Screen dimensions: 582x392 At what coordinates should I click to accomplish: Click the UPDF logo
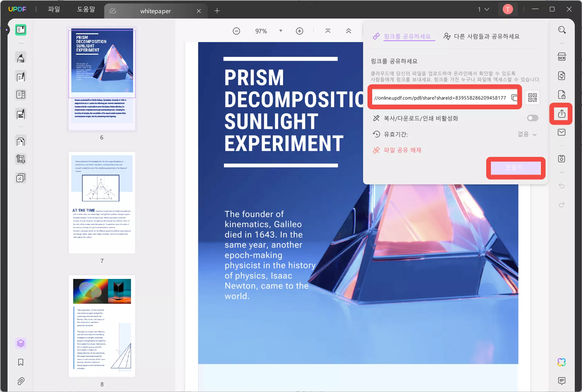tap(17, 9)
